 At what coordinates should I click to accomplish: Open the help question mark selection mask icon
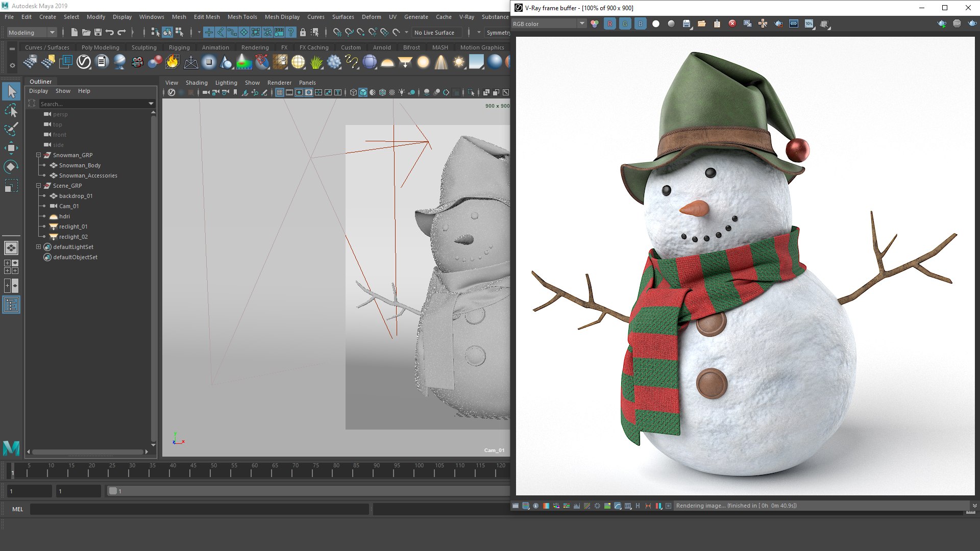(x=291, y=32)
